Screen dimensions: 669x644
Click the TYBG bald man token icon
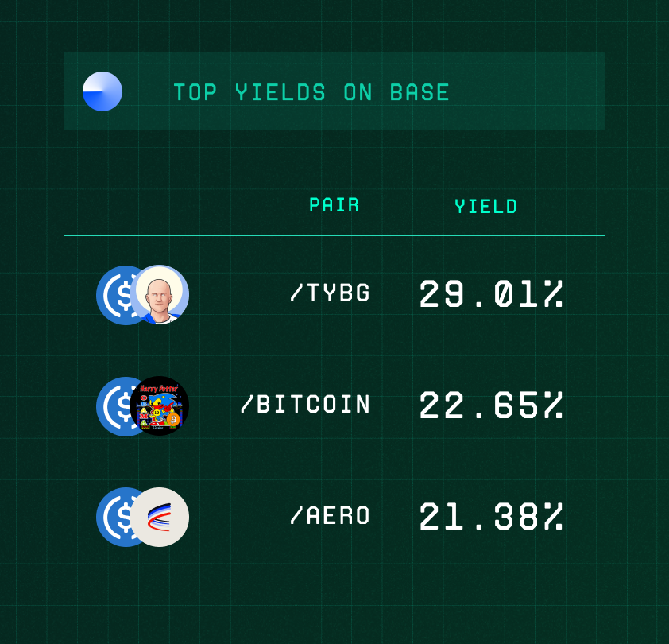click(x=160, y=295)
